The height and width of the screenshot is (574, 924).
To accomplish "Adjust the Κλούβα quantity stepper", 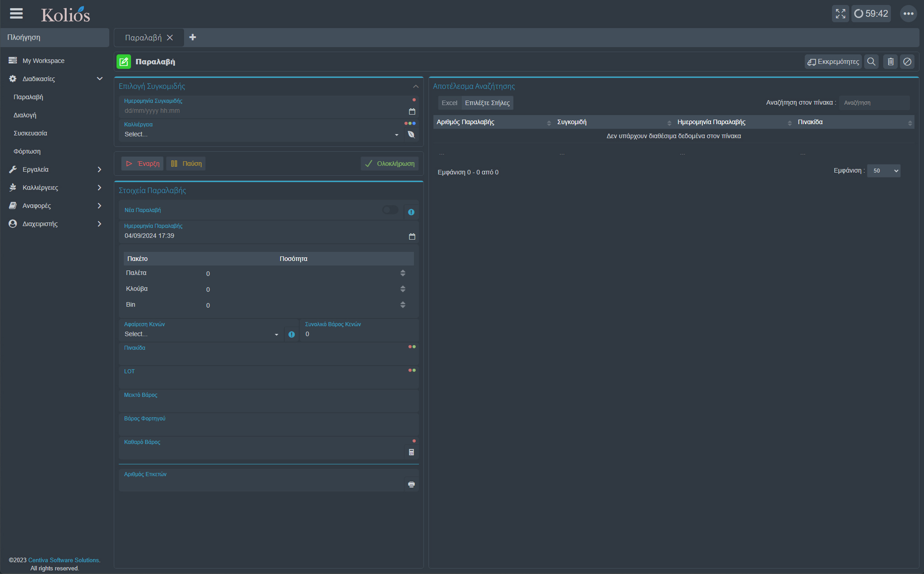I will coord(403,289).
